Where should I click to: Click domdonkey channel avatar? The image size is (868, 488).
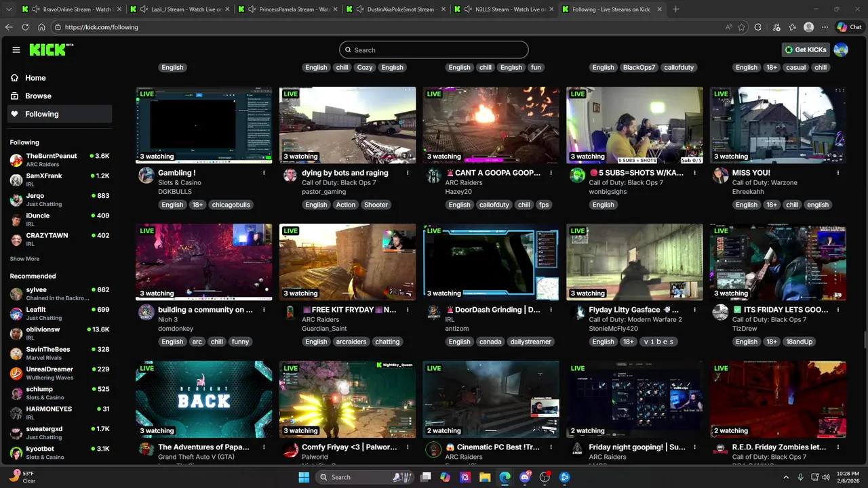point(146,312)
